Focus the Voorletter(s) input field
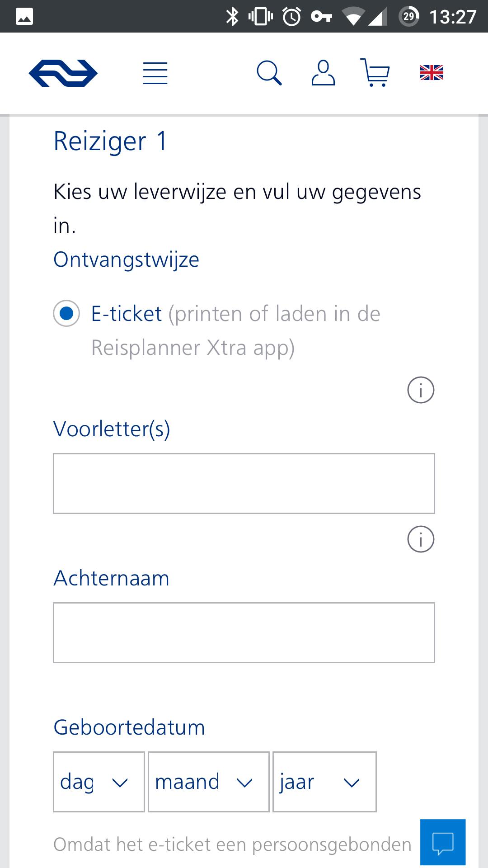 (x=244, y=483)
